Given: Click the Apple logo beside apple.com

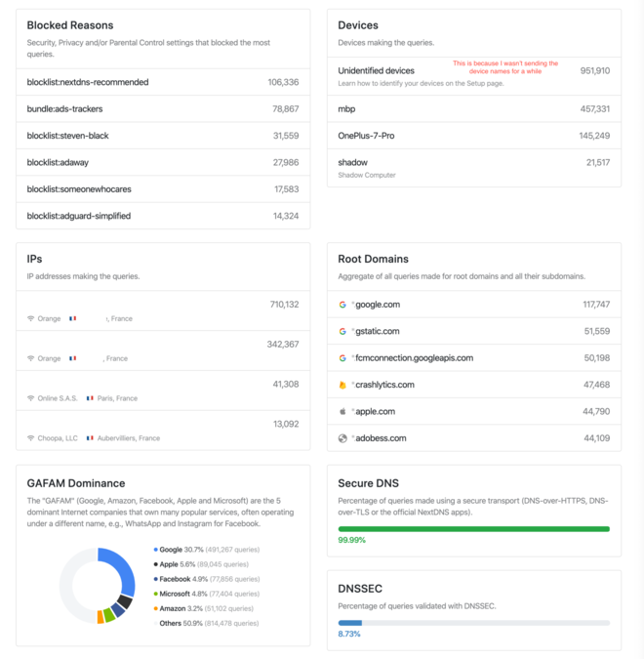Looking at the screenshot, I should tap(342, 412).
